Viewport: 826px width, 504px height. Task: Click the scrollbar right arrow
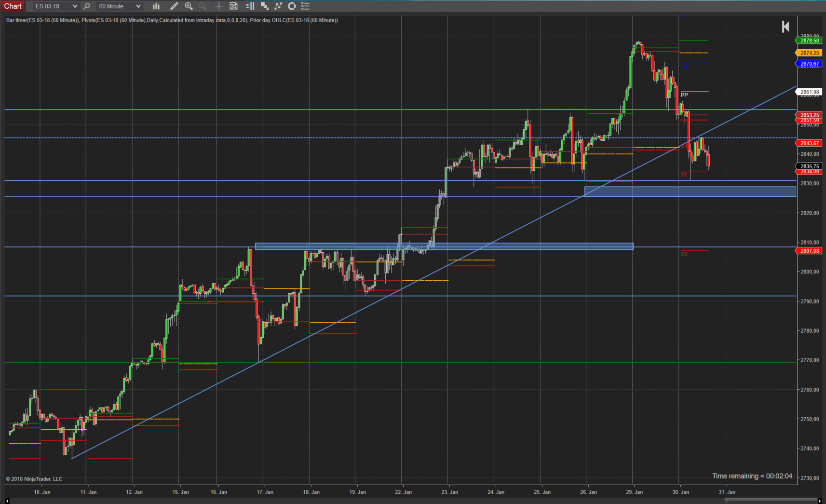(x=820, y=501)
